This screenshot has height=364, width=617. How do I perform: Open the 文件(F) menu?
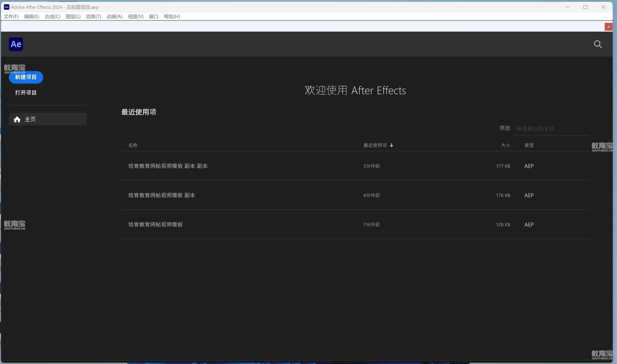11,16
